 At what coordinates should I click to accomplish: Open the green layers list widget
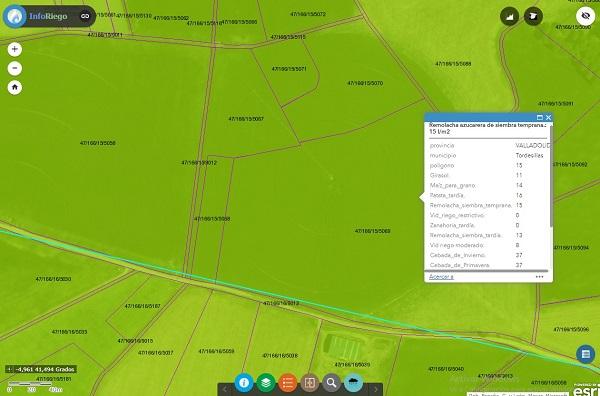266,383
